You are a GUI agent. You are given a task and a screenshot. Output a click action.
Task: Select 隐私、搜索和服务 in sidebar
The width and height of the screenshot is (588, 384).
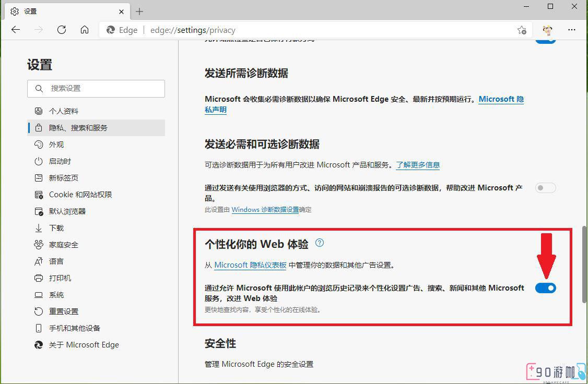pyautogui.click(x=96, y=128)
